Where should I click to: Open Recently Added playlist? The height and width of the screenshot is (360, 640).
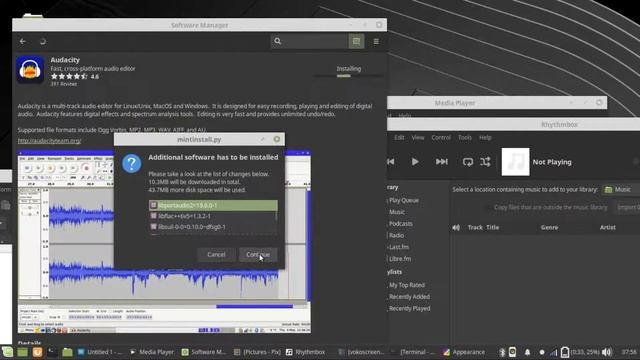(x=409, y=297)
